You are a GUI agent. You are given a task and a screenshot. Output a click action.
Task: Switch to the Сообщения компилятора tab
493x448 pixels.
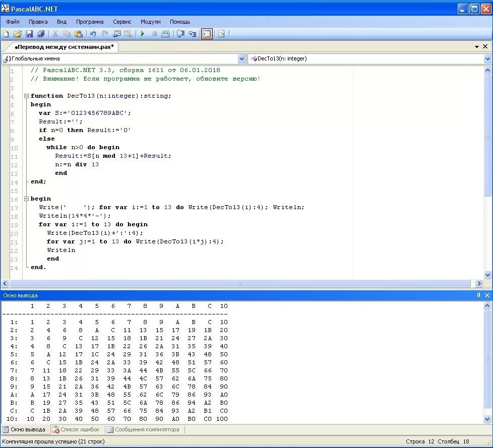coord(143,429)
